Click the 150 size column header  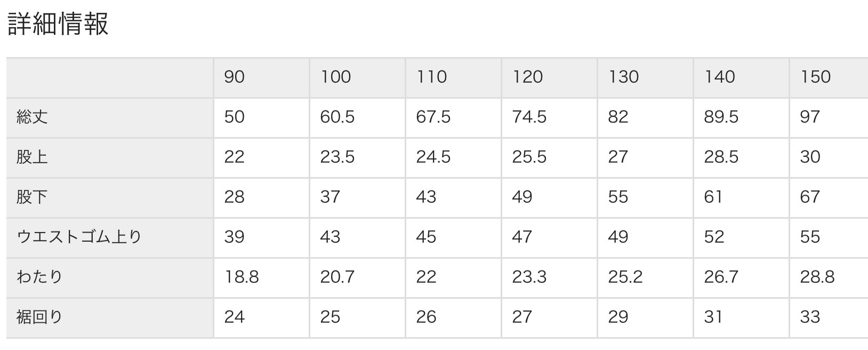tap(815, 77)
